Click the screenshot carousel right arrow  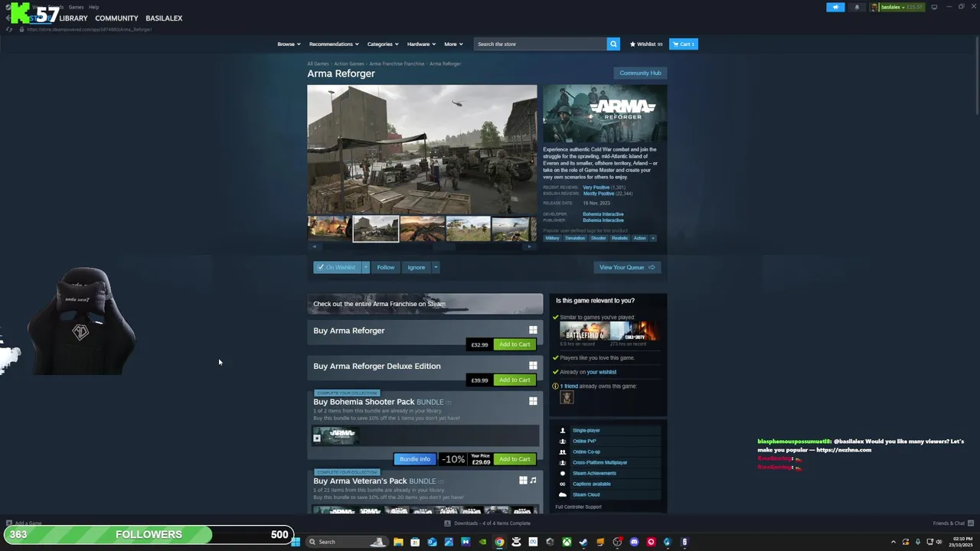(530, 246)
